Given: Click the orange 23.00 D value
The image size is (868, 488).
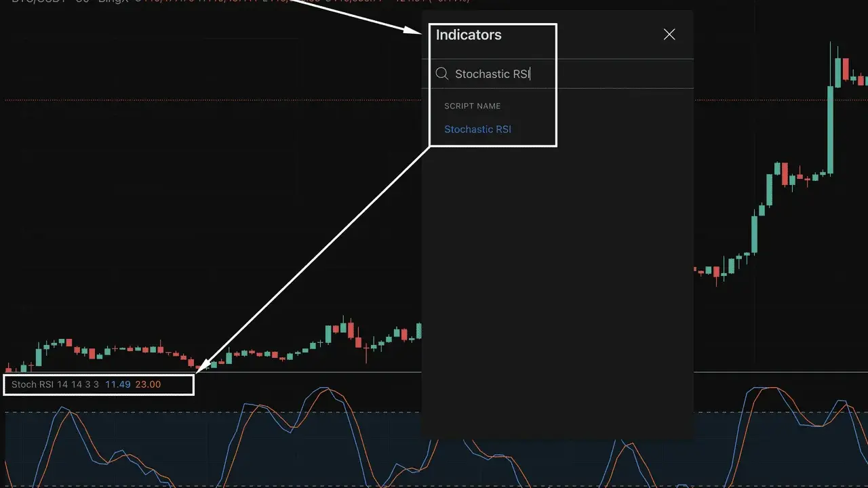Looking at the screenshot, I should 148,384.
